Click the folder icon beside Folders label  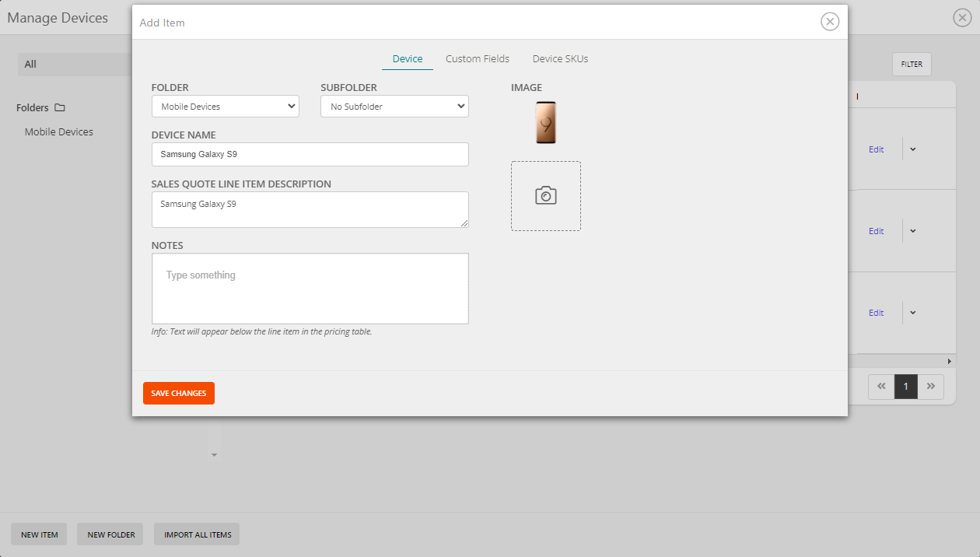(x=61, y=107)
